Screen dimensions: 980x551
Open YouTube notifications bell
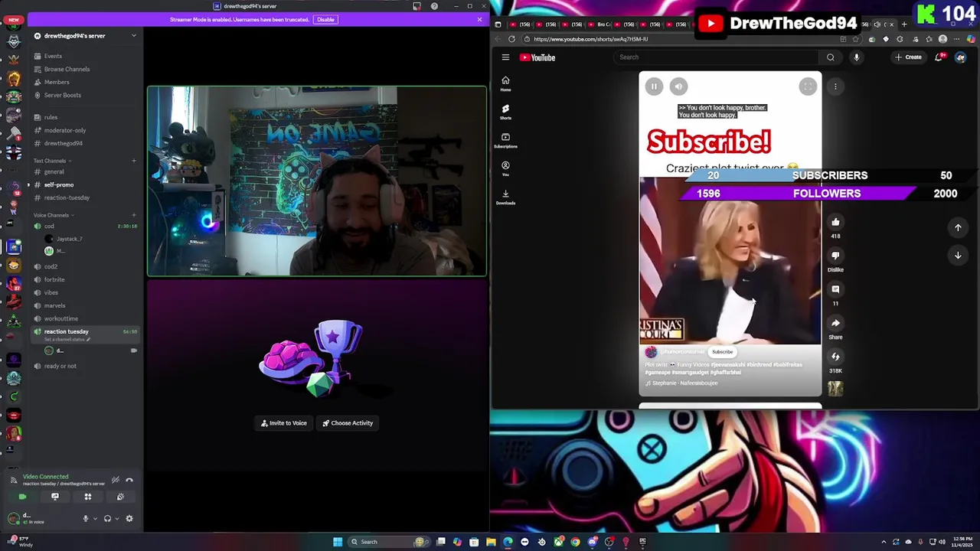939,57
